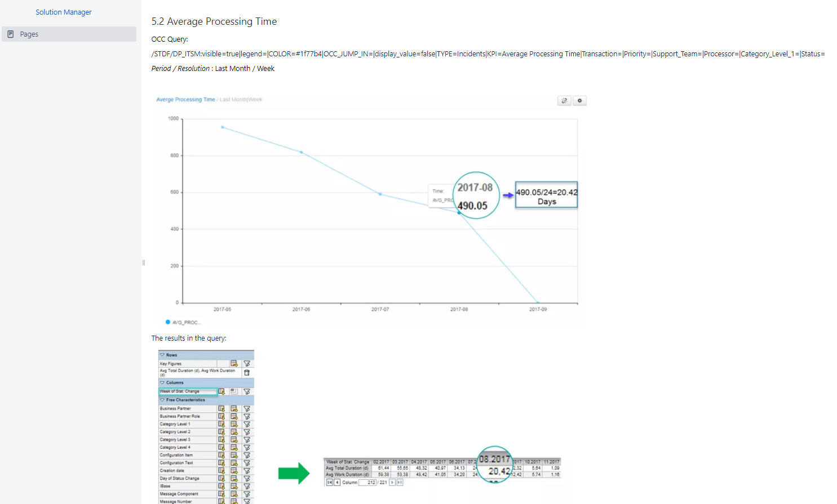Click drill-down icon for Business Partner
Viewport: 837px width, 504px height.
(222, 409)
